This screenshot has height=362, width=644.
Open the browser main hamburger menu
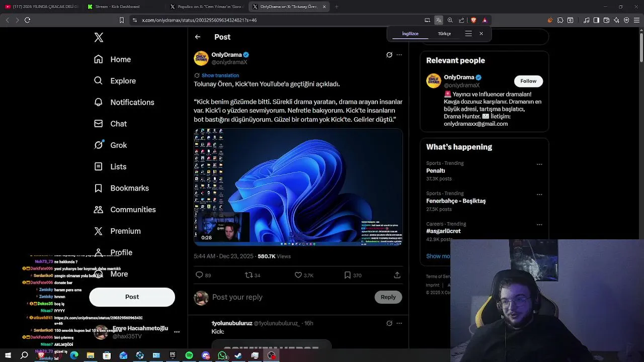(x=636, y=20)
